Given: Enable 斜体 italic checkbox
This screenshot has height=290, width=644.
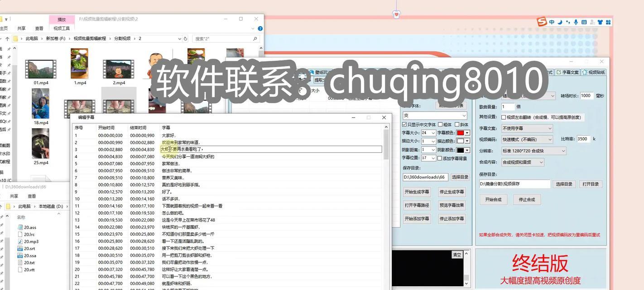Looking at the screenshot, I should click(457, 125).
